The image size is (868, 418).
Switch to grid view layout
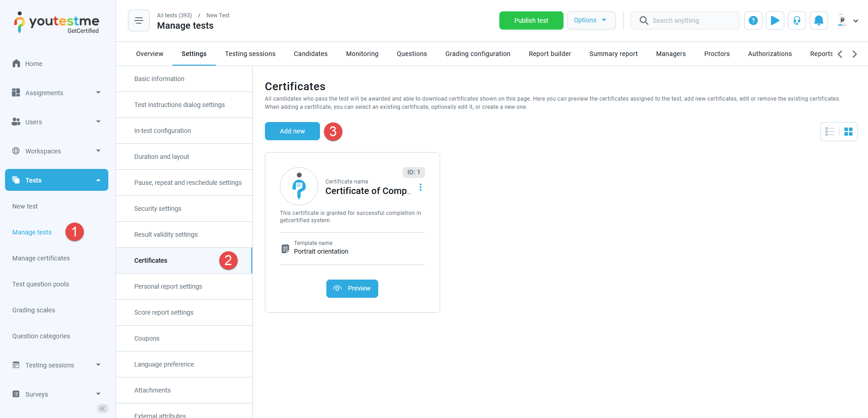(848, 132)
